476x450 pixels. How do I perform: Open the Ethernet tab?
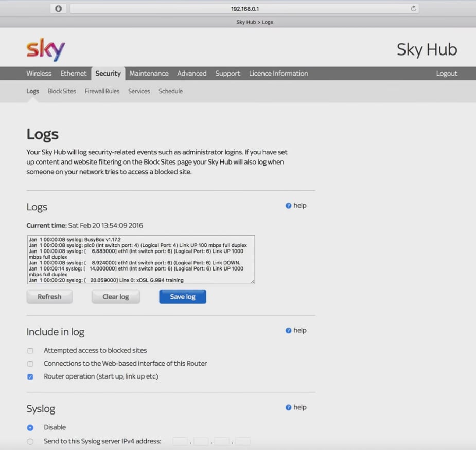(x=74, y=74)
